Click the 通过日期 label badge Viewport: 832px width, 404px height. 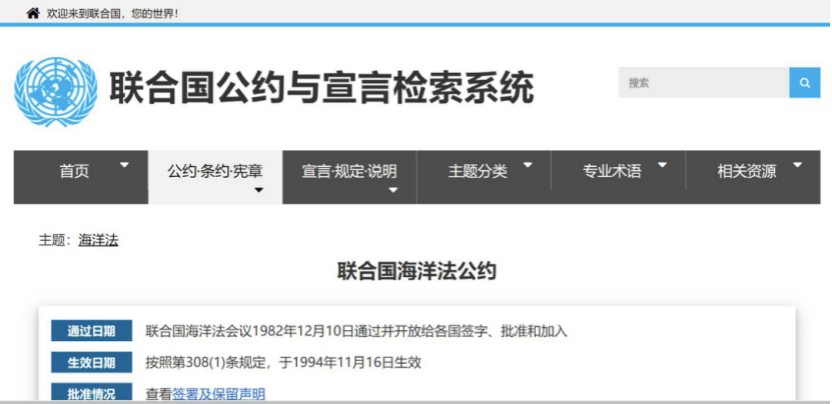coord(91,331)
